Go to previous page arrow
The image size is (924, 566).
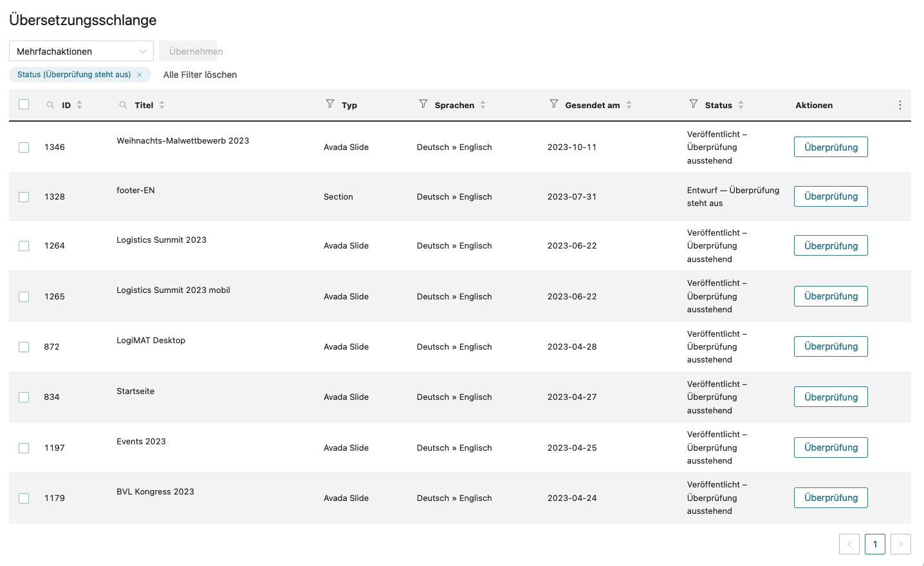(x=849, y=544)
